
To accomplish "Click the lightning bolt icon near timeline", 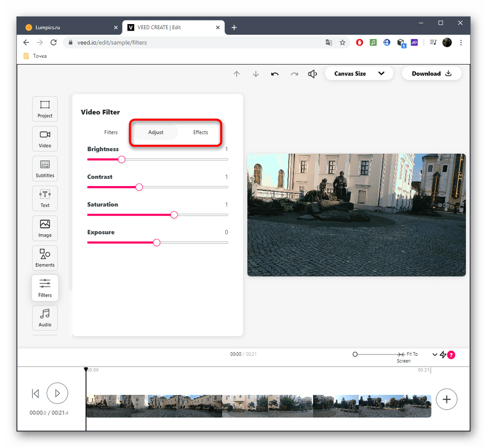I will 443,355.
